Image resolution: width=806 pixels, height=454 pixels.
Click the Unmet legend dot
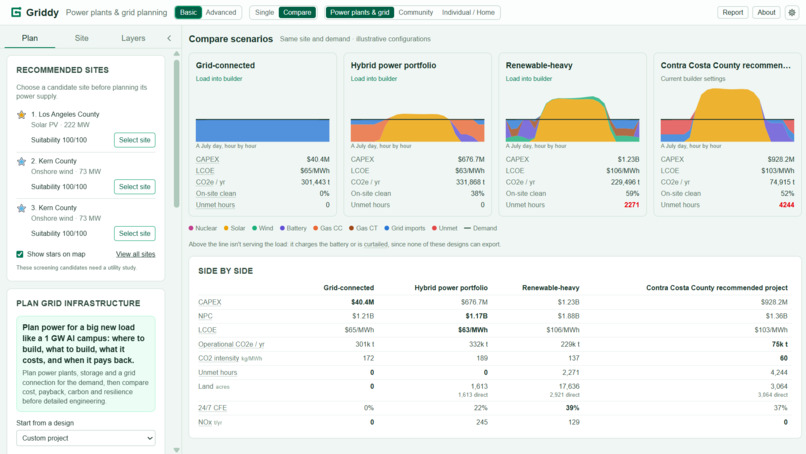coord(434,228)
